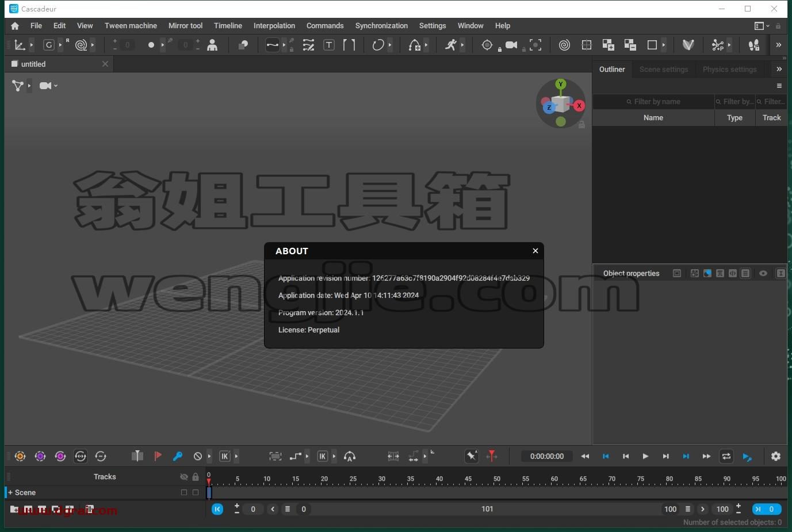Play the animation

(x=645, y=456)
